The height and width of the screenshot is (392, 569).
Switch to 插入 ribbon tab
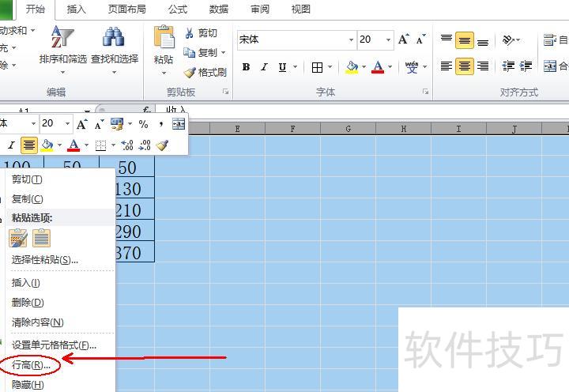pyautogui.click(x=77, y=9)
